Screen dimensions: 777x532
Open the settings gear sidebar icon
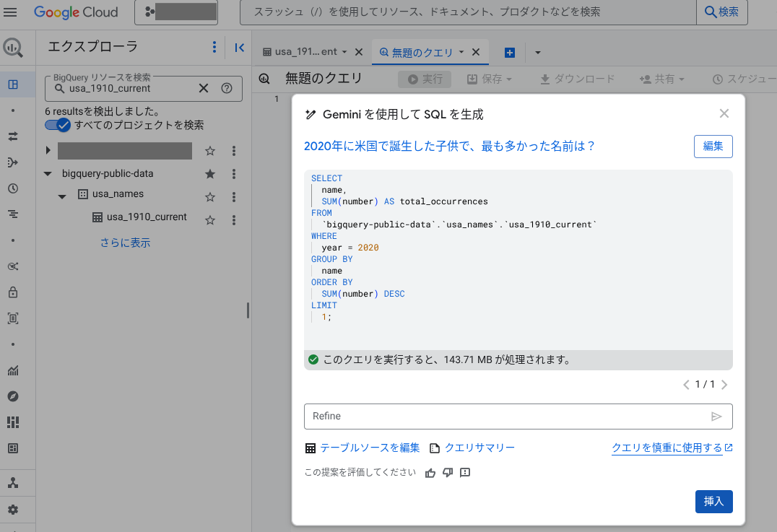[x=14, y=510]
